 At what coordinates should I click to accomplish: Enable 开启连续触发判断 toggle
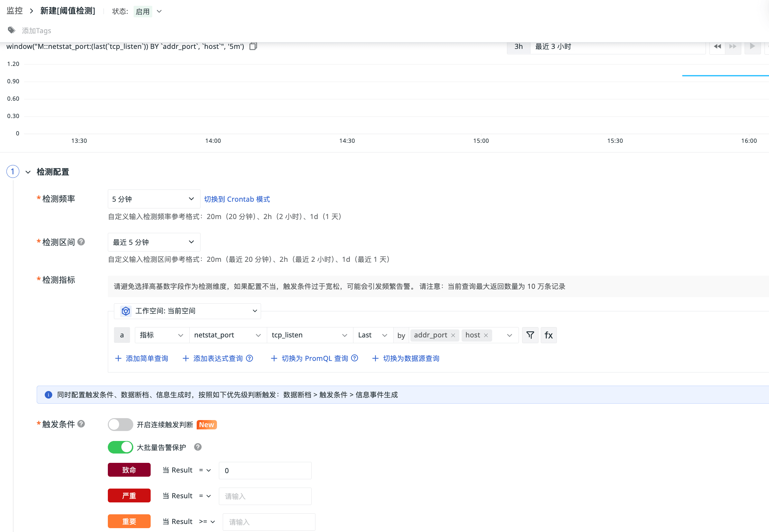click(x=120, y=424)
